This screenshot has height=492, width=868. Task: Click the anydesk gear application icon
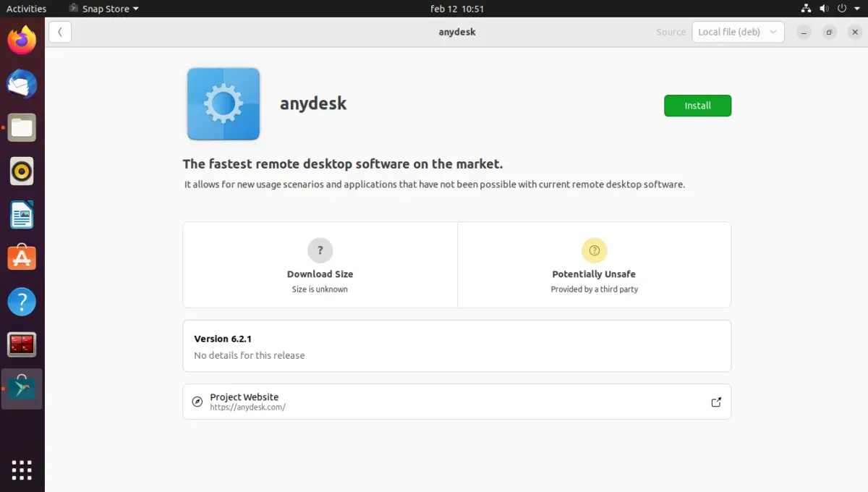pyautogui.click(x=223, y=104)
